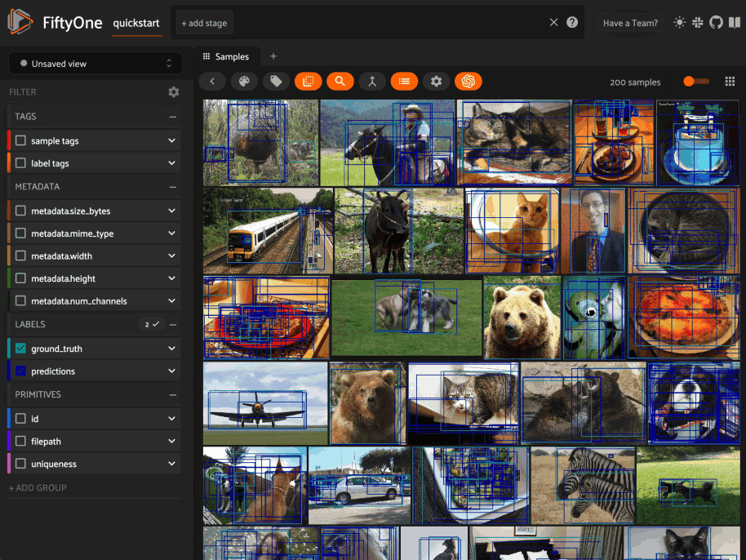This screenshot has height=560, width=746.
Task: Click + ADD GROUP in sidebar
Action: point(38,487)
